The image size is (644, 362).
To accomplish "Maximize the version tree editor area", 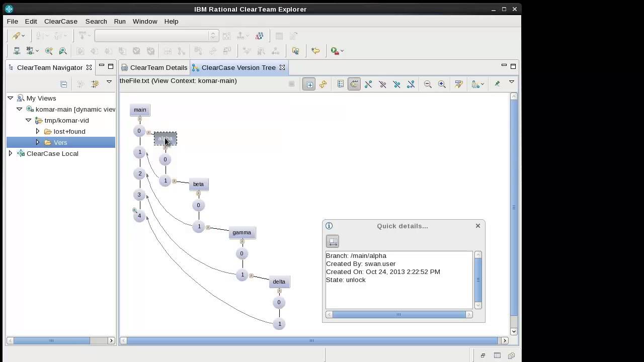I will point(513,66).
